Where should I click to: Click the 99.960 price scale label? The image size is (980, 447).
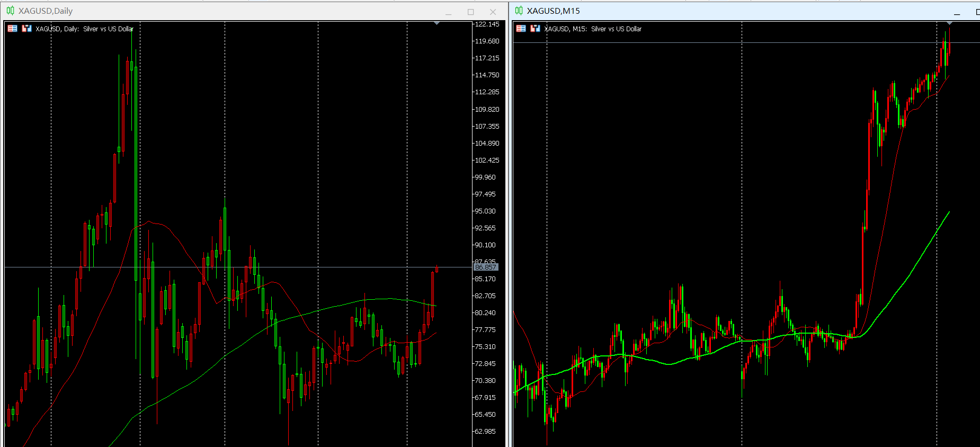pos(485,177)
